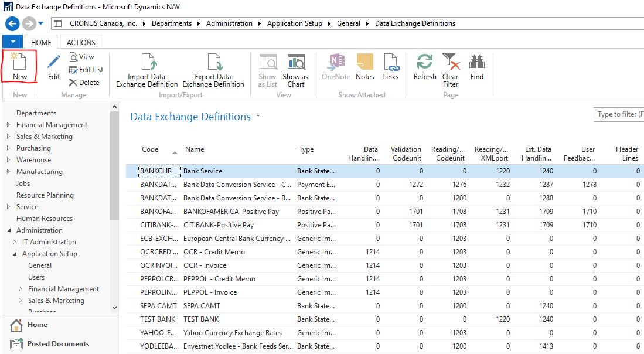The image size is (644, 354).
Task: Open Data Exchange Definitions title dropdown
Action: 258,116
